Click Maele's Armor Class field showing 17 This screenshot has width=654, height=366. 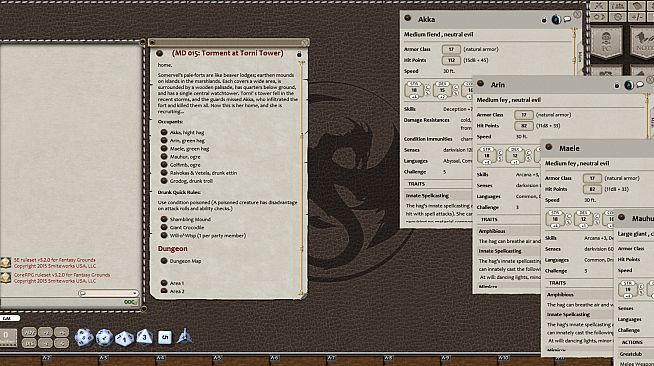[592, 178]
